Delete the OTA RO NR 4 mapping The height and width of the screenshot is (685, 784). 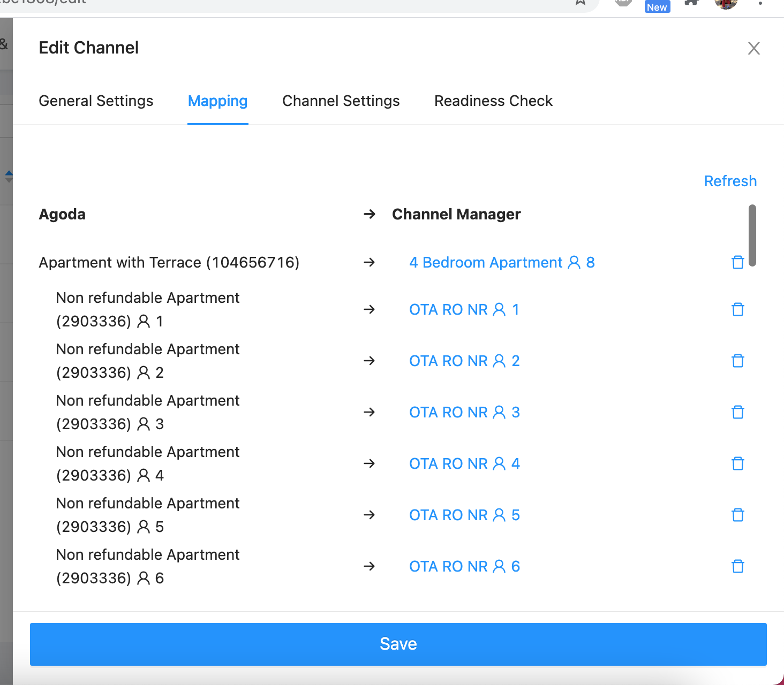[738, 463]
